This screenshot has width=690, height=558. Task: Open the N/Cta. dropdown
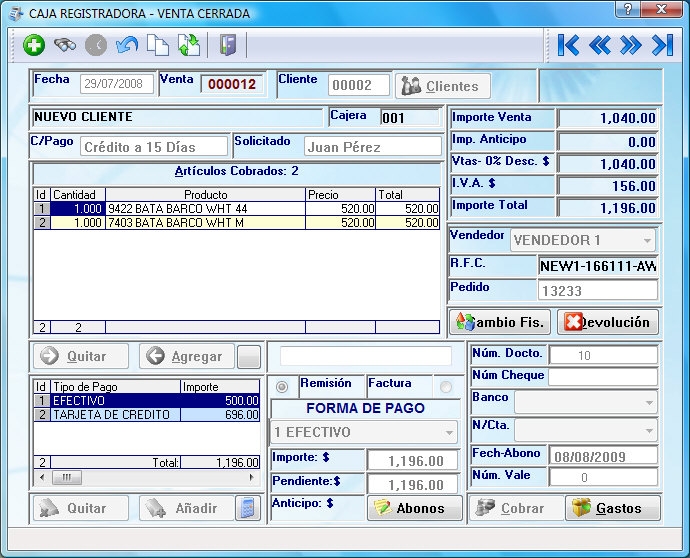[649, 431]
